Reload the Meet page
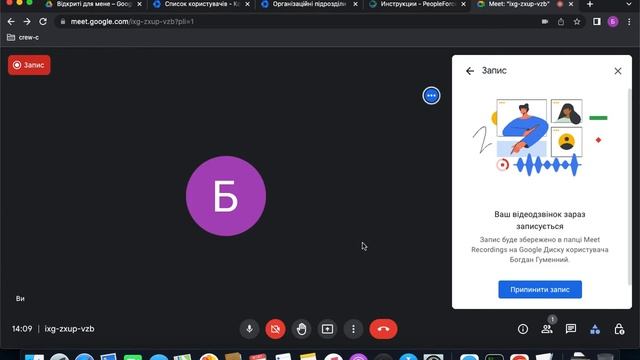Image resolution: width=640 pixels, height=360 pixels. coord(43,22)
